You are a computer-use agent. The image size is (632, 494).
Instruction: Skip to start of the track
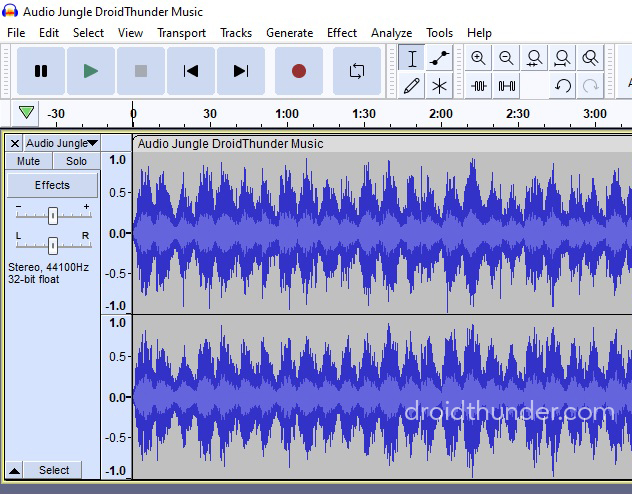(191, 71)
